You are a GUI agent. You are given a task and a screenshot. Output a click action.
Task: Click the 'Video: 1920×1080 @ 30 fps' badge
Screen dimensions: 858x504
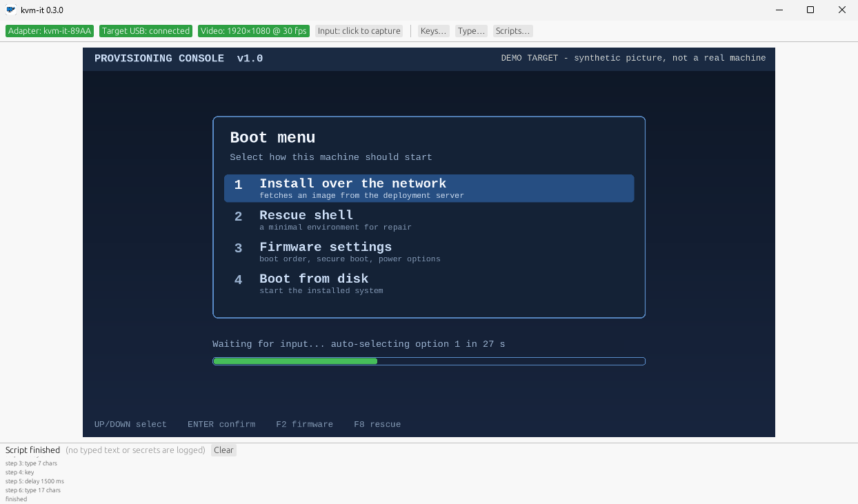[254, 31]
